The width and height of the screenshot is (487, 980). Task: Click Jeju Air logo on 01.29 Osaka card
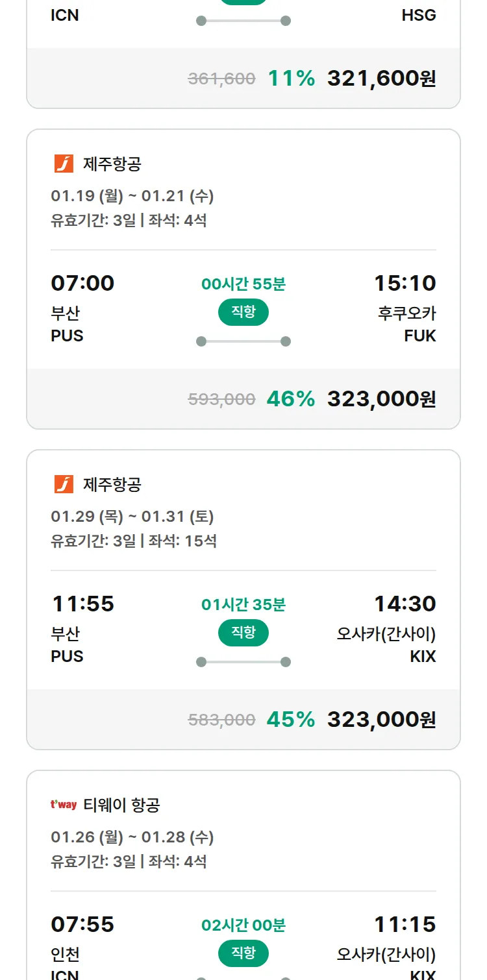point(64,484)
